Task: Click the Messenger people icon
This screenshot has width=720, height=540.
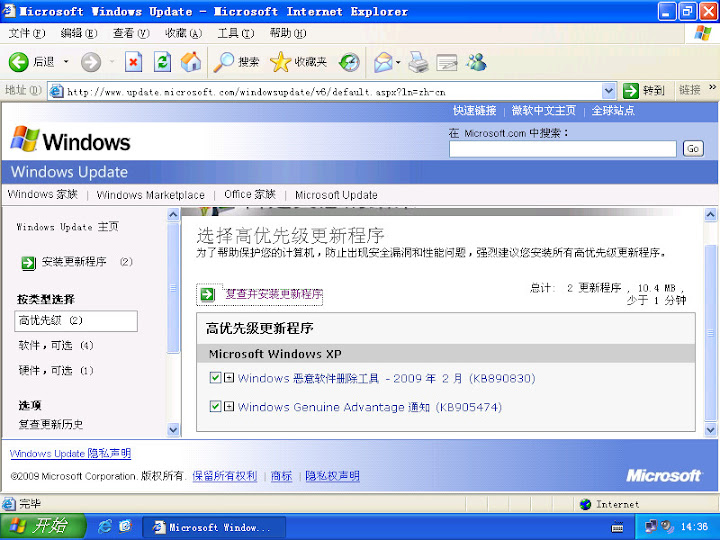Action: [477, 62]
